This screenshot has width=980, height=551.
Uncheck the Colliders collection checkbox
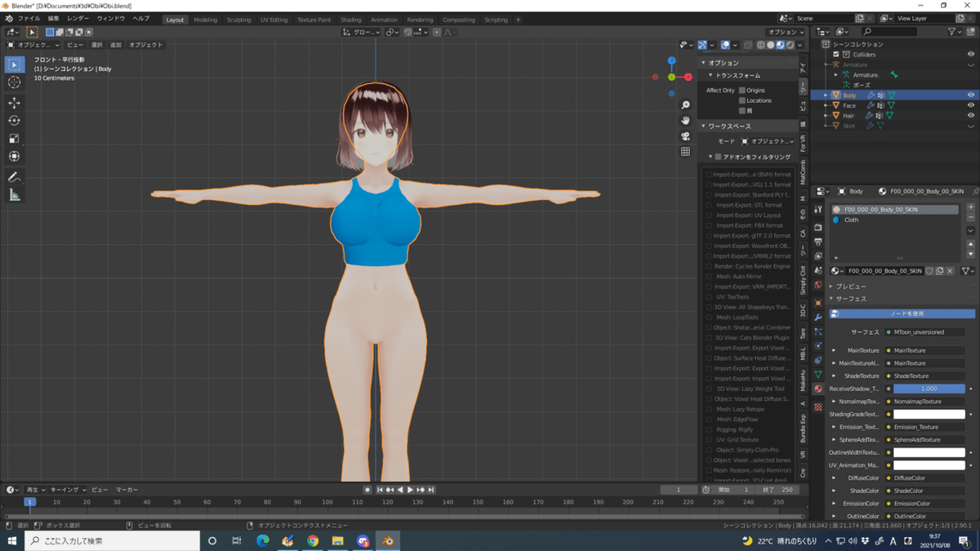coord(836,55)
